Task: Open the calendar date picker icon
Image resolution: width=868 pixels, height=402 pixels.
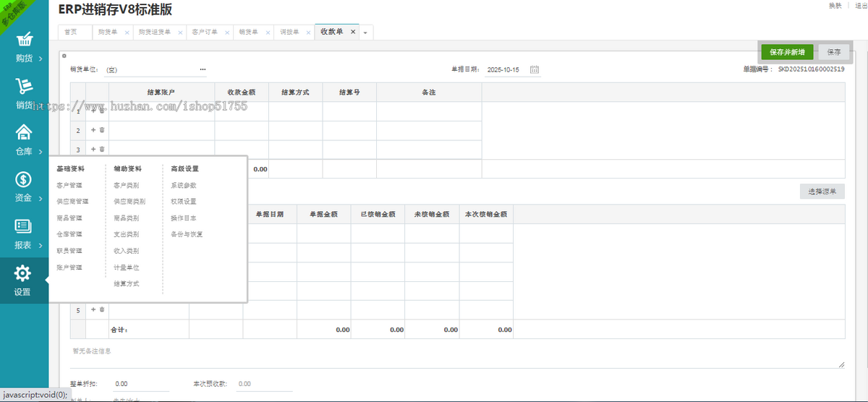Action: tap(535, 70)
